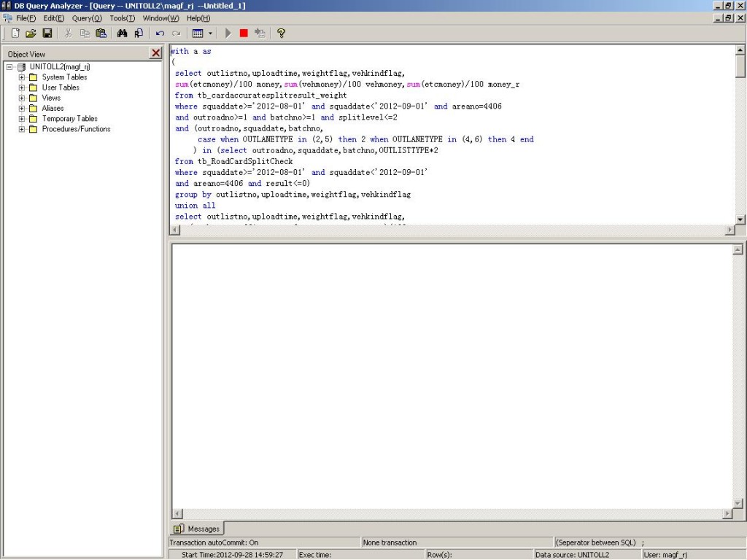Close the Object View panel
Image resolution: width=747 pixels, height=560 pixels.
tap(155, 53)
